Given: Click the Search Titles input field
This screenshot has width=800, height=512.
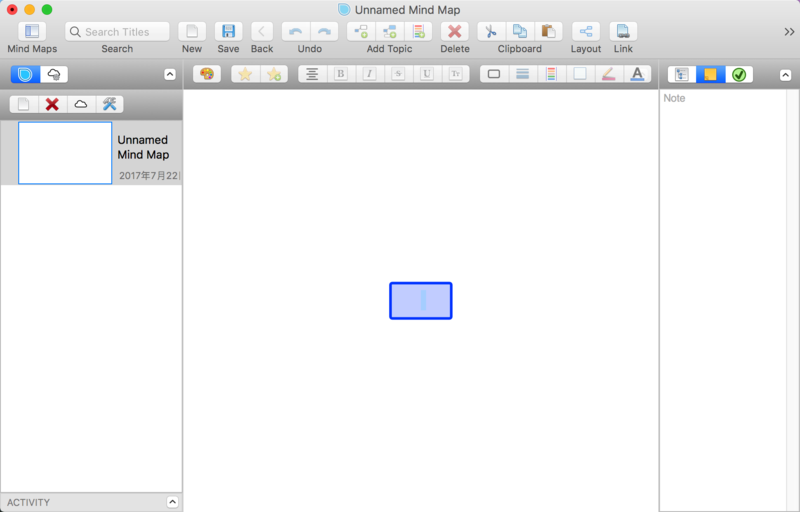Looking at the screenshot, I should click(118, 32).
